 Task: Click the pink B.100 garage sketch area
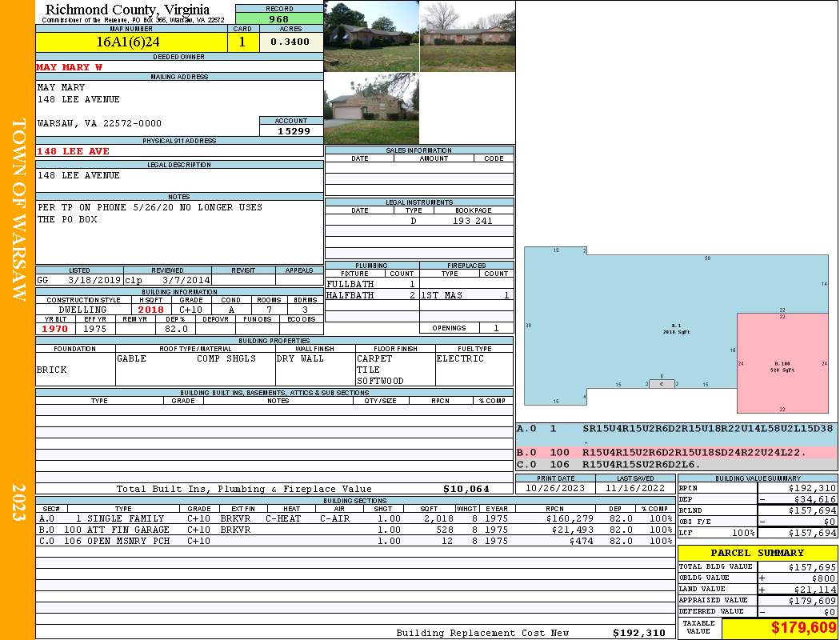pyautogui.click(x=782, y=360)
